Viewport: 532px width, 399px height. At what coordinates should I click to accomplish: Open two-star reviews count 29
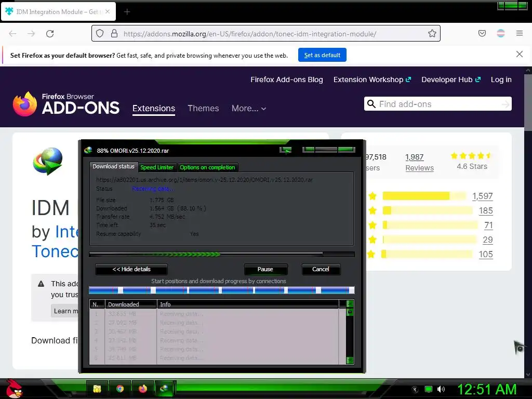488,240
